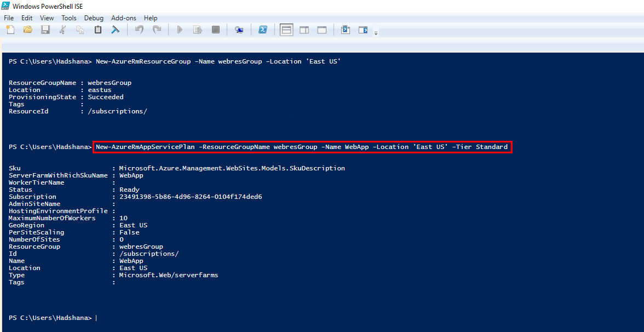This screenshot has height=332, width=644.
Task: Paste from clipboard icon
Action: pos(97,30)
